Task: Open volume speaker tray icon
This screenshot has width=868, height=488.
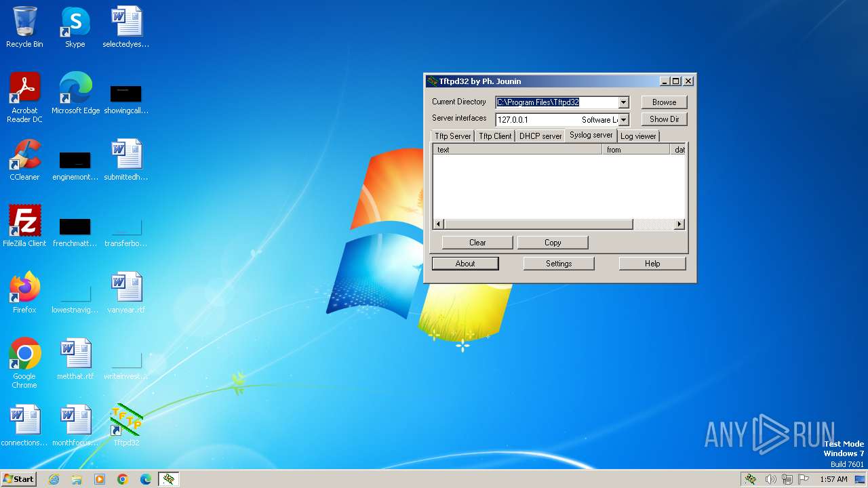Action: click(770, 479)
